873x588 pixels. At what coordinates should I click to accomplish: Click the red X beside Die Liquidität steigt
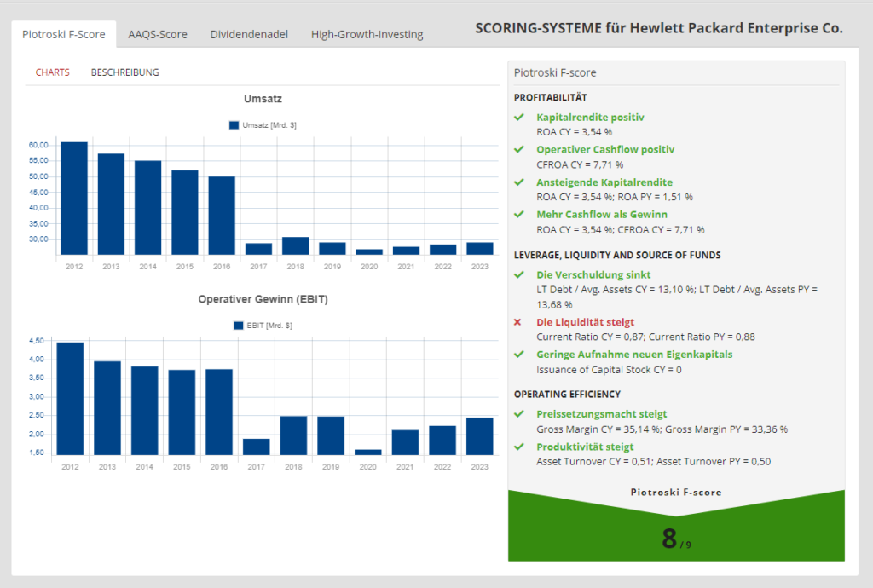click(x=518, y=322)
